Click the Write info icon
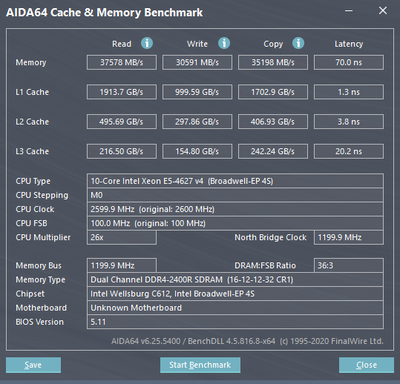Viewport: 400px width, 384px height. 224,43
